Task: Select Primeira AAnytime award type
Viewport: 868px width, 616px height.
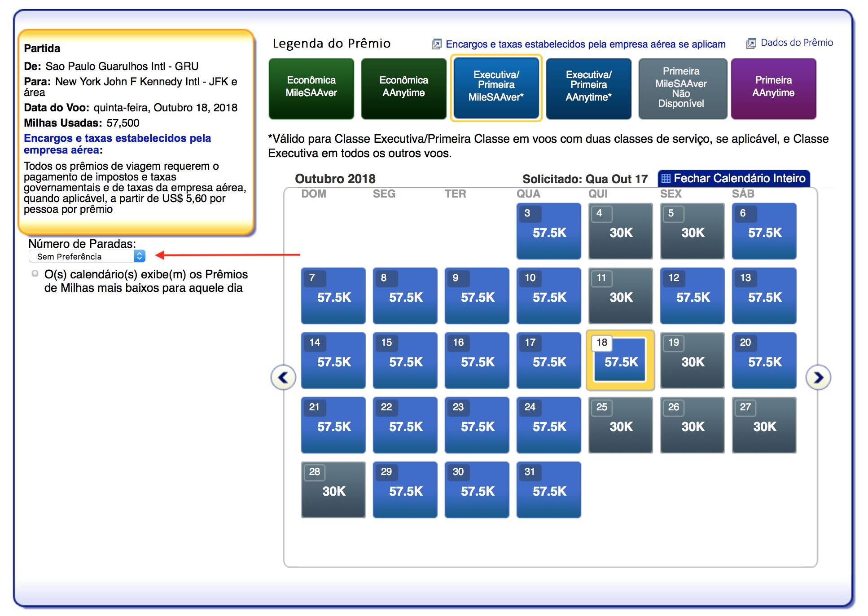Action: point(774,88)
